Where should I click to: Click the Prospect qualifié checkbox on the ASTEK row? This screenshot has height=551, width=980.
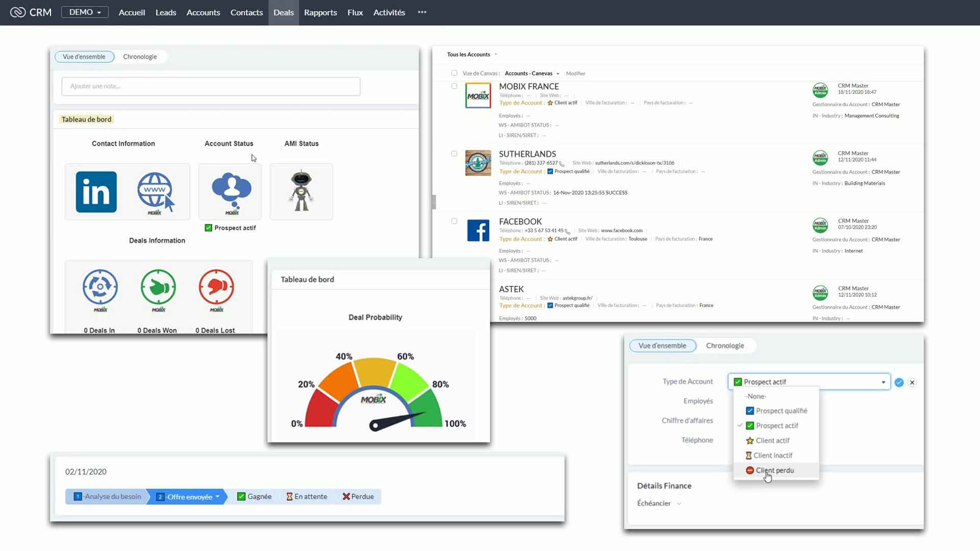550,306
